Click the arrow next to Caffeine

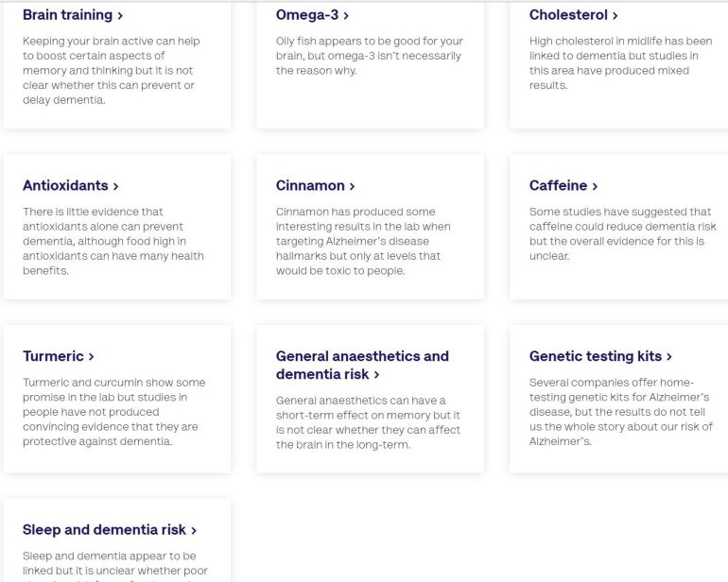click(595, 187)
